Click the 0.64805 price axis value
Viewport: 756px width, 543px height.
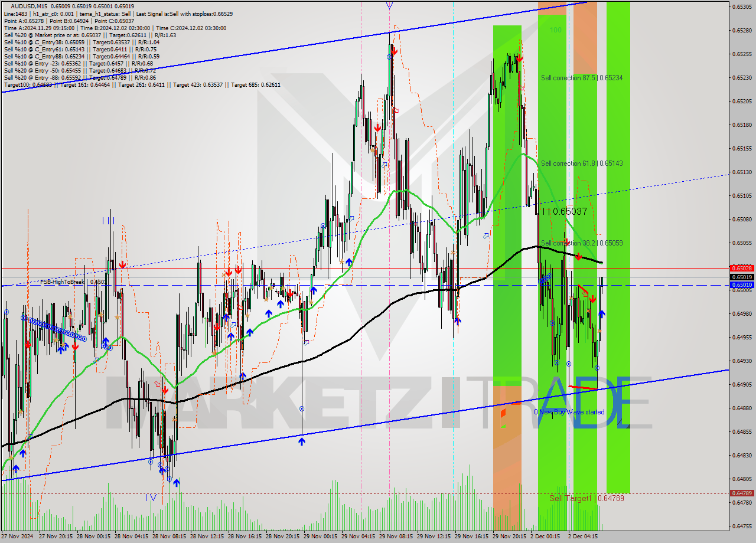(742, 479)
